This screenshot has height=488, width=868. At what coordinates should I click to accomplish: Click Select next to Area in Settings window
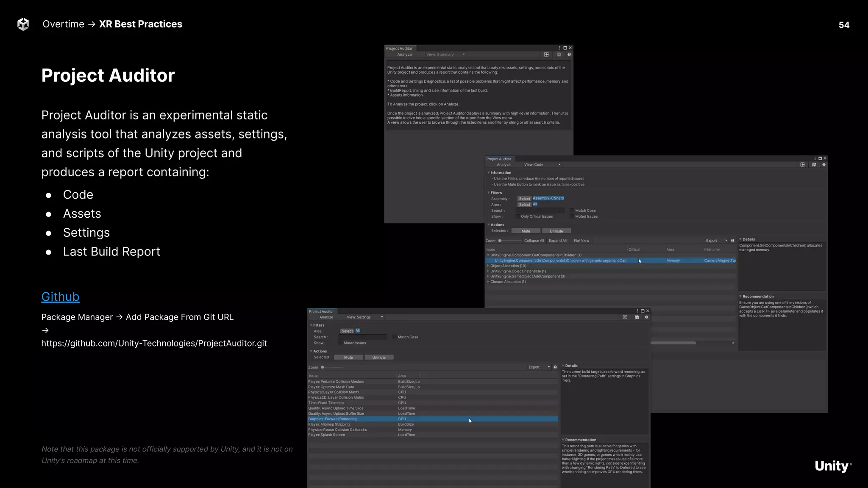347,331
